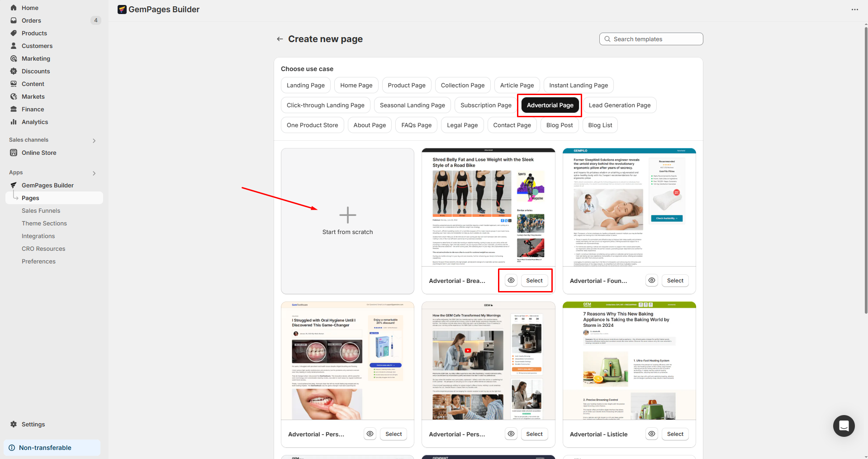Open Analytics using its chart icon
The image size is (868, 459).
[x=14, y=122]
